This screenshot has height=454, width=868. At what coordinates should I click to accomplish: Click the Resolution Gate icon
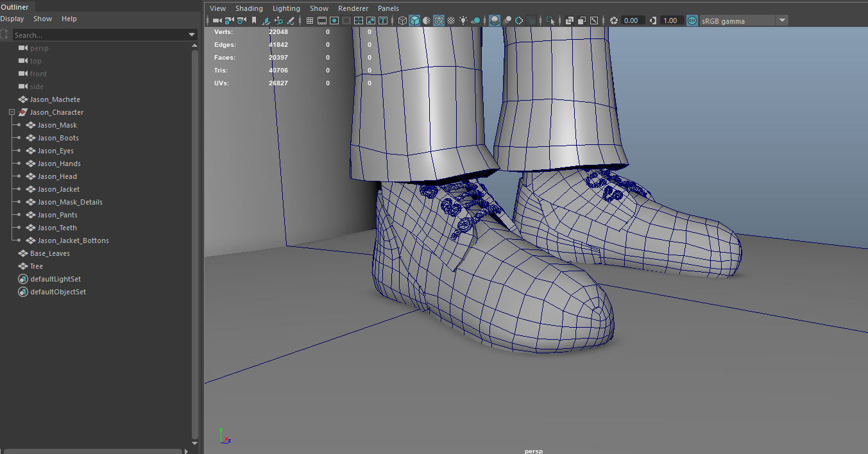(334, 21)
